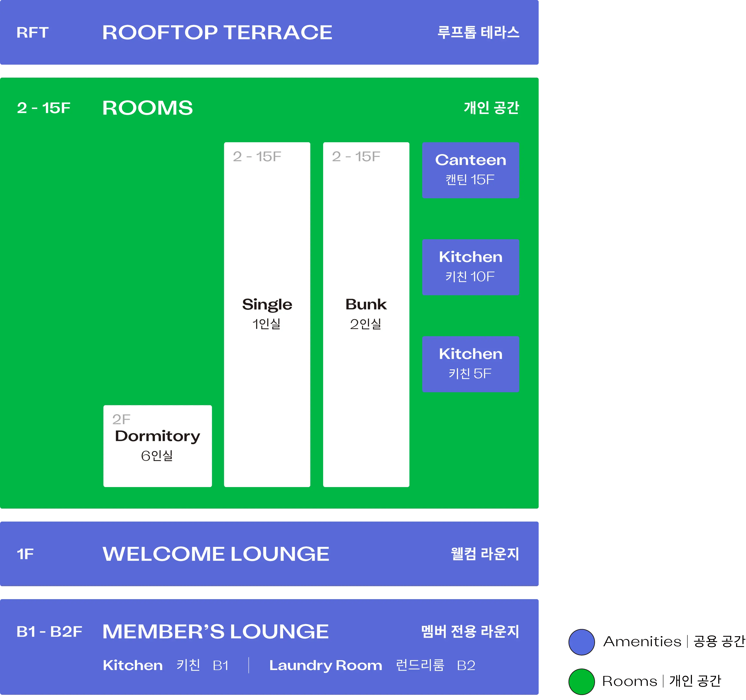Screen dimensions: 746x700
Task: Click the blue circle color swatch
Action: pyautogui.click(x=581, y=642)
